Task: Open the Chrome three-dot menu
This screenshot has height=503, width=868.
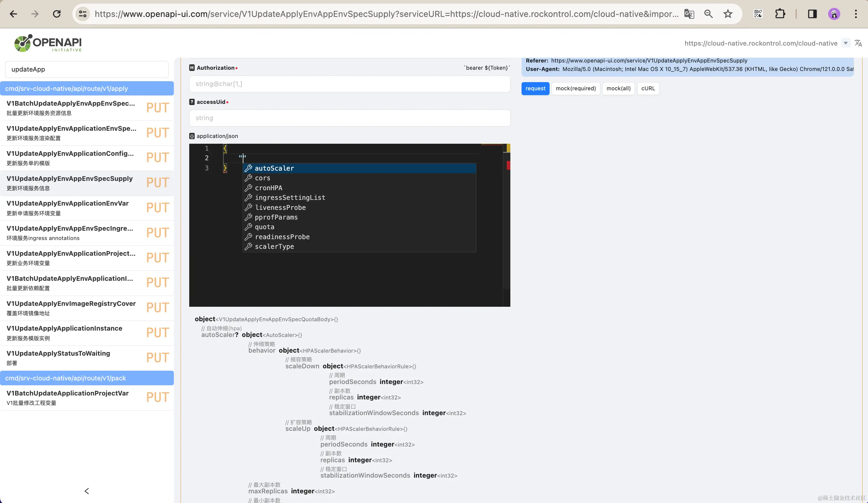Action: click(856, 14)
